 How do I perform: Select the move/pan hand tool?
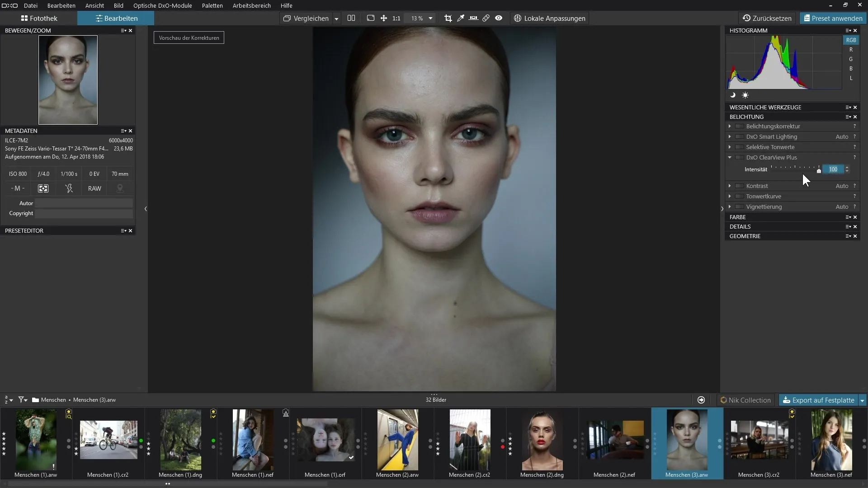383,18
